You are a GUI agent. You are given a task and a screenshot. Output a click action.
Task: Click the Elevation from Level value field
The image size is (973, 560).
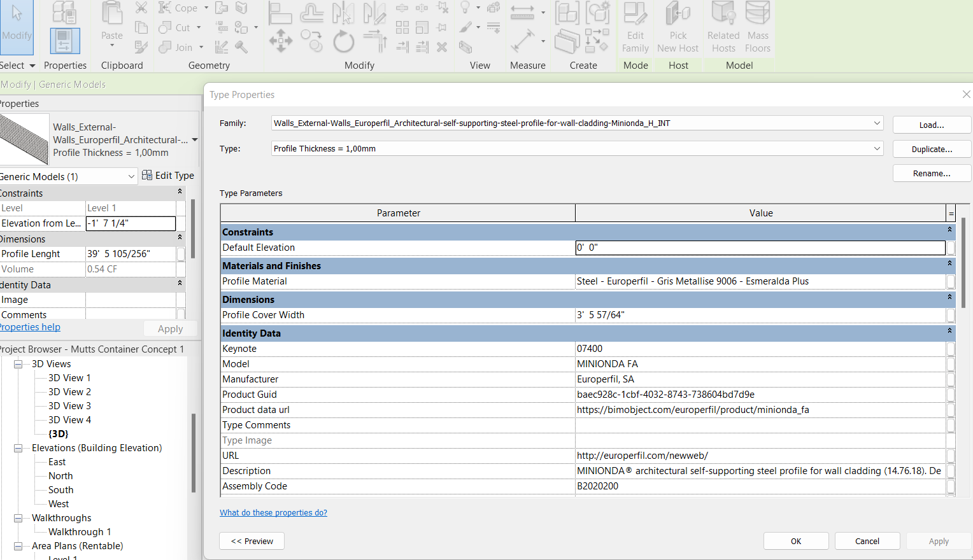pos(131,223)
